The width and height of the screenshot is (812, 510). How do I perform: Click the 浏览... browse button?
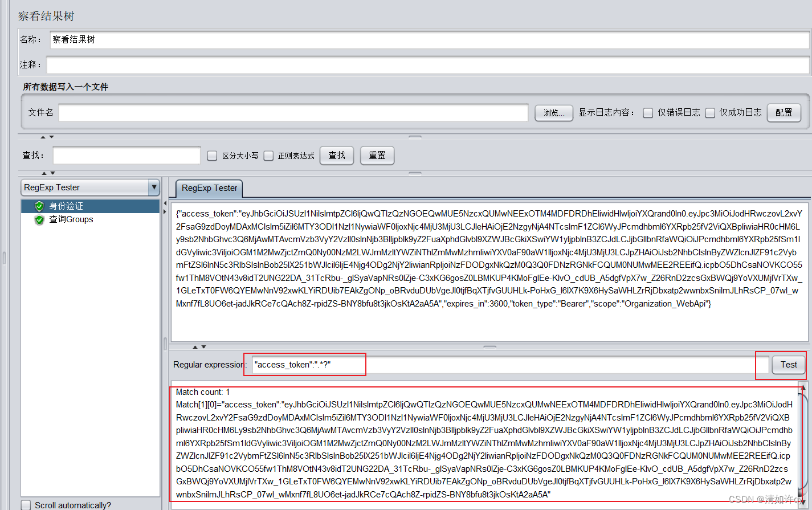pos(554,113)
